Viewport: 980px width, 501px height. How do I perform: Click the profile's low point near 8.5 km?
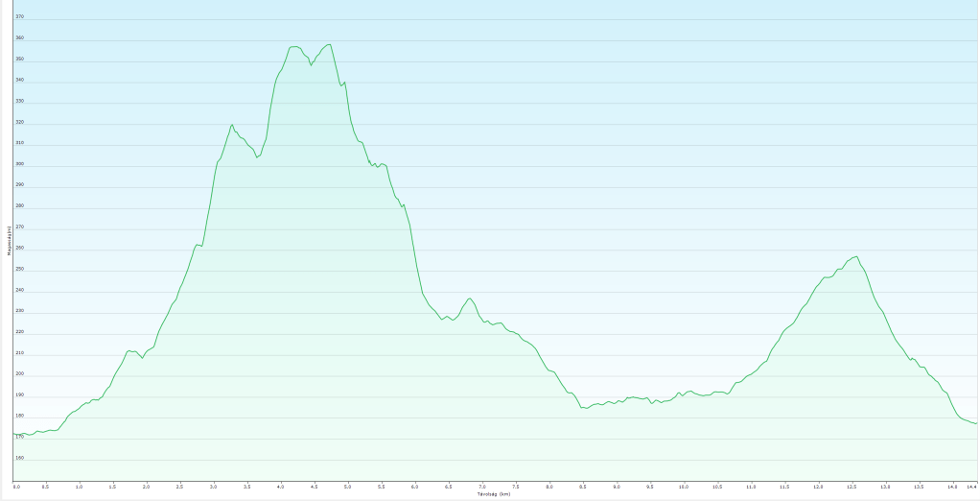click(x=584, y=408)
